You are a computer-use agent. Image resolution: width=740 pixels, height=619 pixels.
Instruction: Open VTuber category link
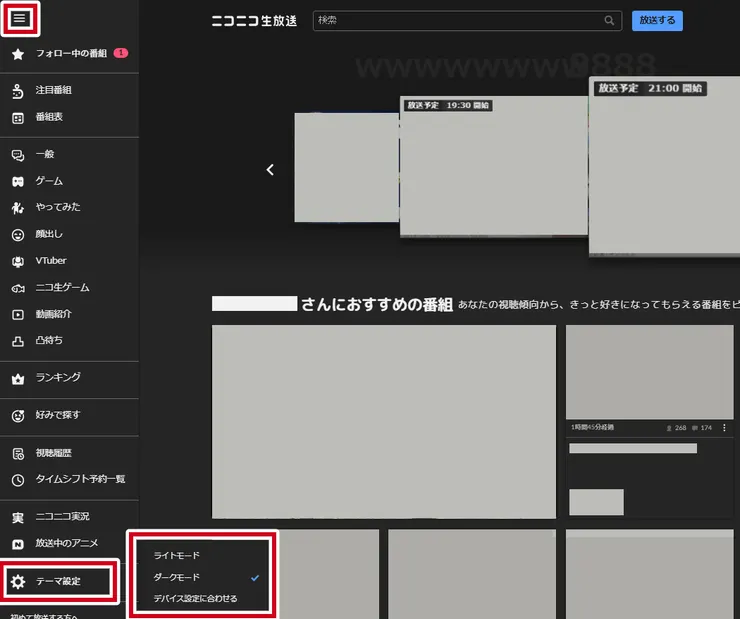pos(51,261)
